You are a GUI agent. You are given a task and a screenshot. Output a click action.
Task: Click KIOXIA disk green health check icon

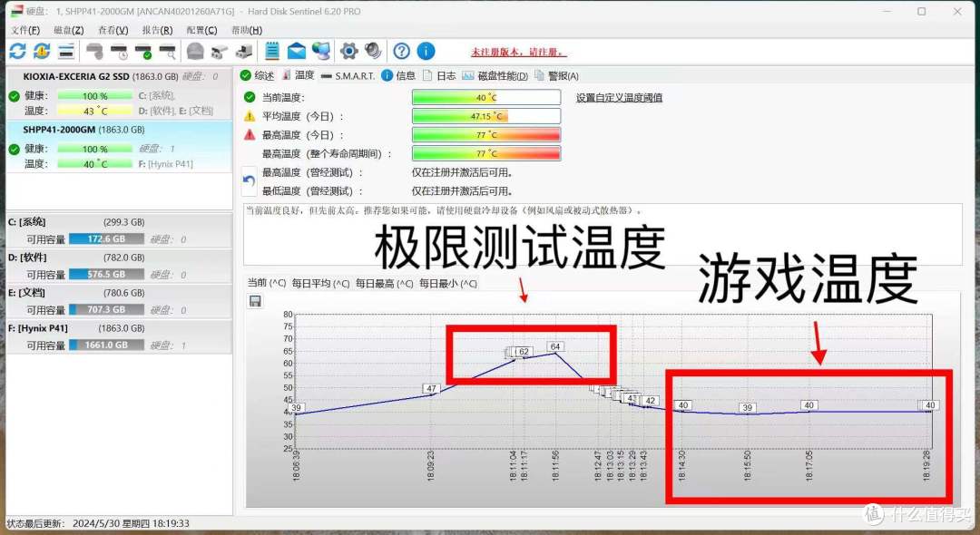pos(14,96)
